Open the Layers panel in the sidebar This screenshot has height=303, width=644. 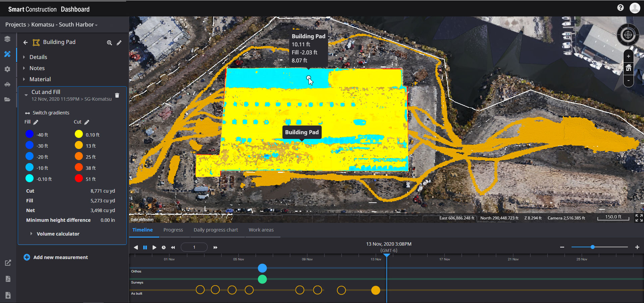7,39
